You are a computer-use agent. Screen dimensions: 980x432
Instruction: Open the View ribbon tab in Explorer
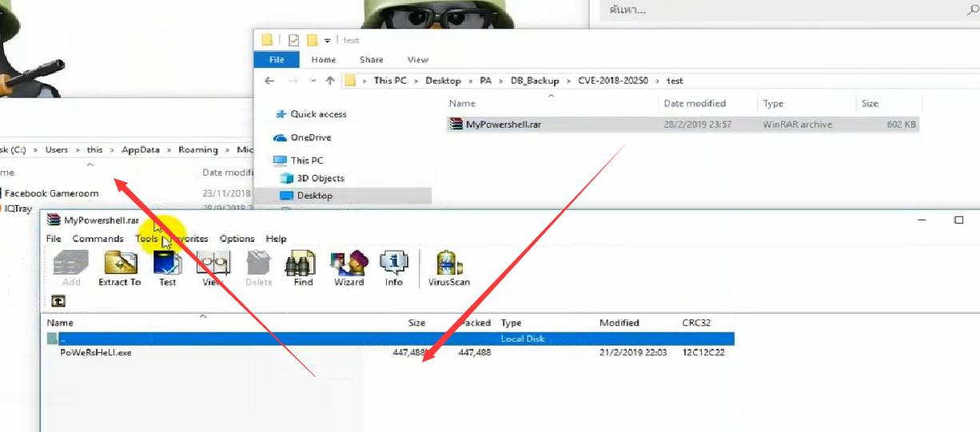[x=418, y=60]
